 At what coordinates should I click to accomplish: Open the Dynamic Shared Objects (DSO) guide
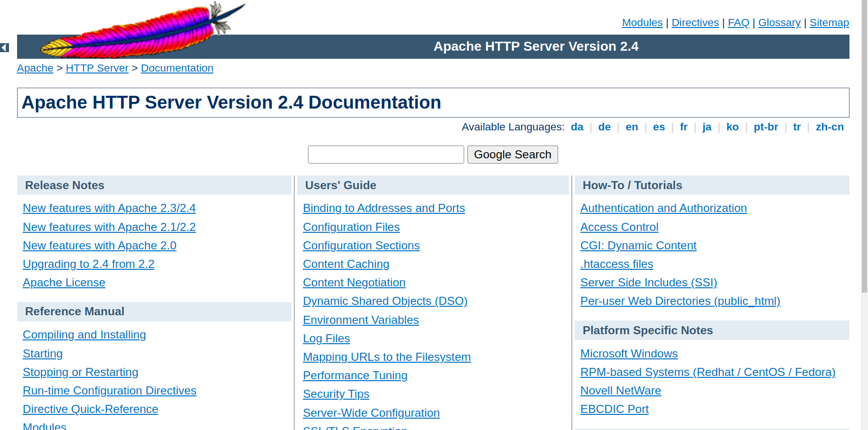click(385, 301)
